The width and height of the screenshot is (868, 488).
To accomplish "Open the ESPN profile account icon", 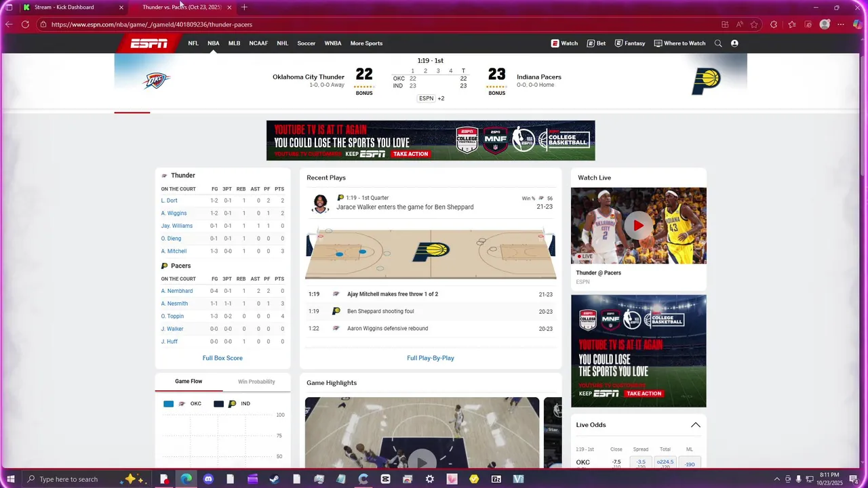I will click(x=734, y=43).
